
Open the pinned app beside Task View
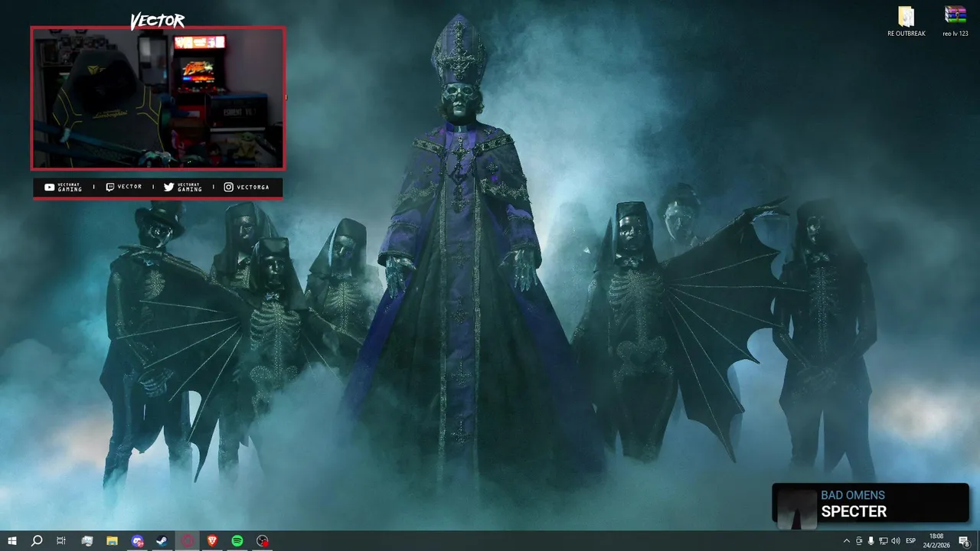(x=87, y=541)
